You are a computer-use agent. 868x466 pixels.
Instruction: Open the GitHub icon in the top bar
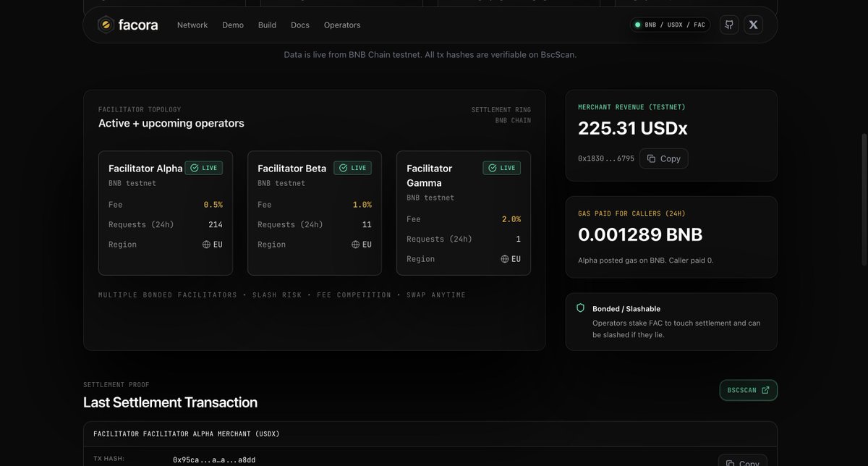point(728,24)
